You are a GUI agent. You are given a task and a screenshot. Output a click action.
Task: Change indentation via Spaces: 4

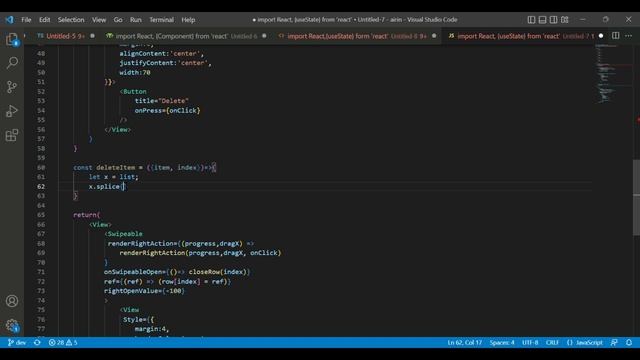(502, 342)
